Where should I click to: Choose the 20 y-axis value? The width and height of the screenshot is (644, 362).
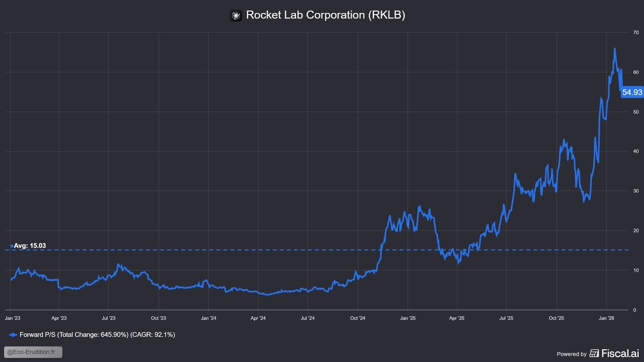pos(636,230)
